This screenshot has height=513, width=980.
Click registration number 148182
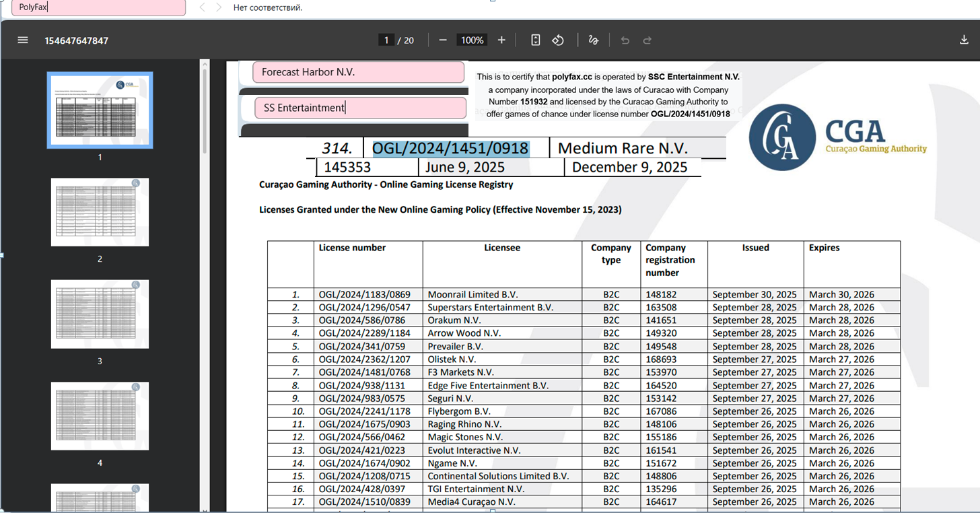(x=660, y=295)
